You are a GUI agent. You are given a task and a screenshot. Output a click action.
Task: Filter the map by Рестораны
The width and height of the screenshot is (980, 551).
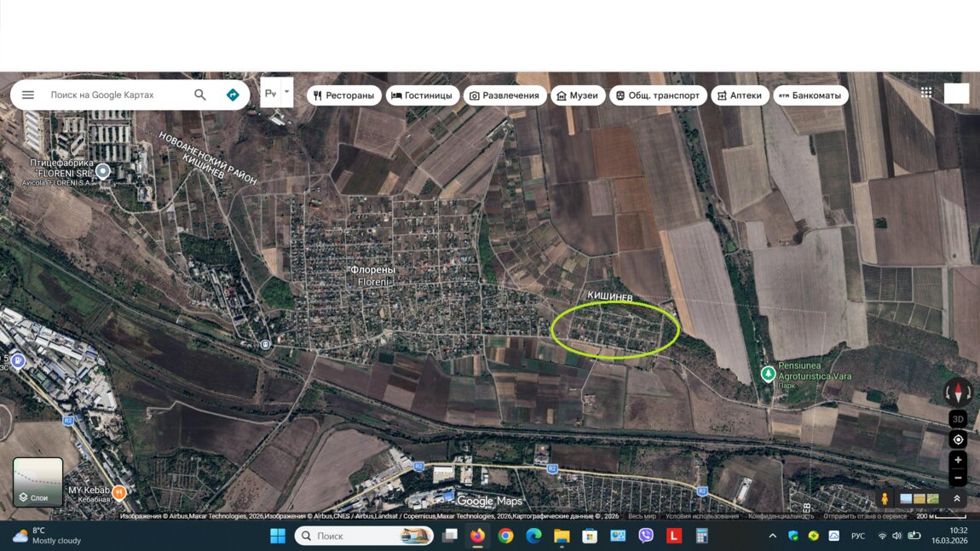click(x=343, y=95)
